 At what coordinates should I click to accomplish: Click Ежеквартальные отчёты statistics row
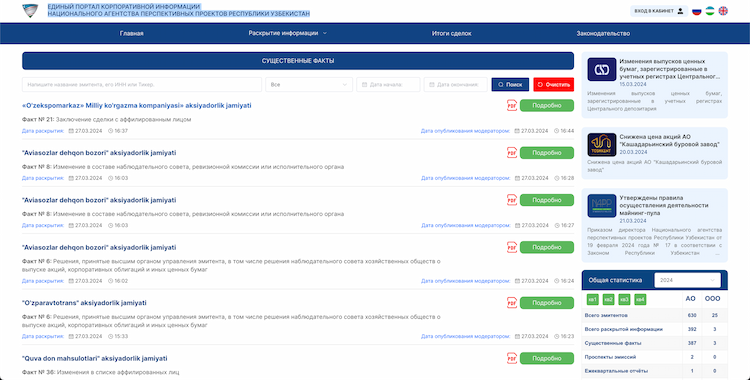654,371
